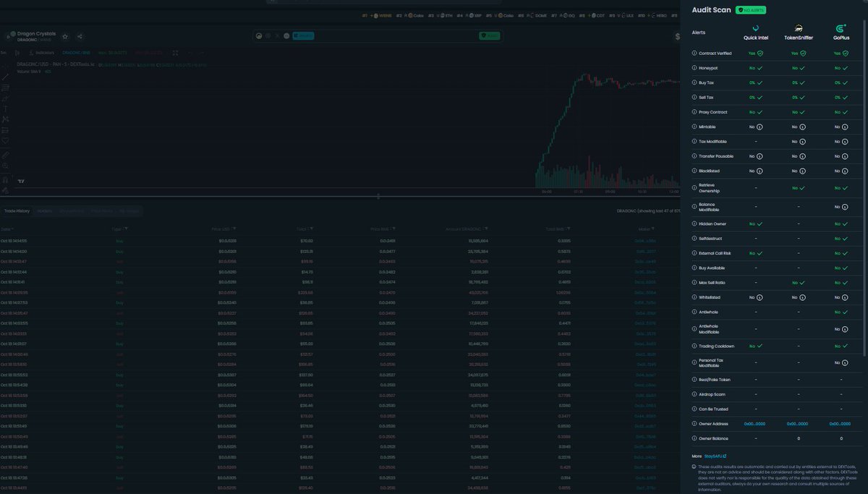Click trade row dated Oct 18 14:14:55
Viewport: 868px width, 494px height.
(x=340, y=240)
